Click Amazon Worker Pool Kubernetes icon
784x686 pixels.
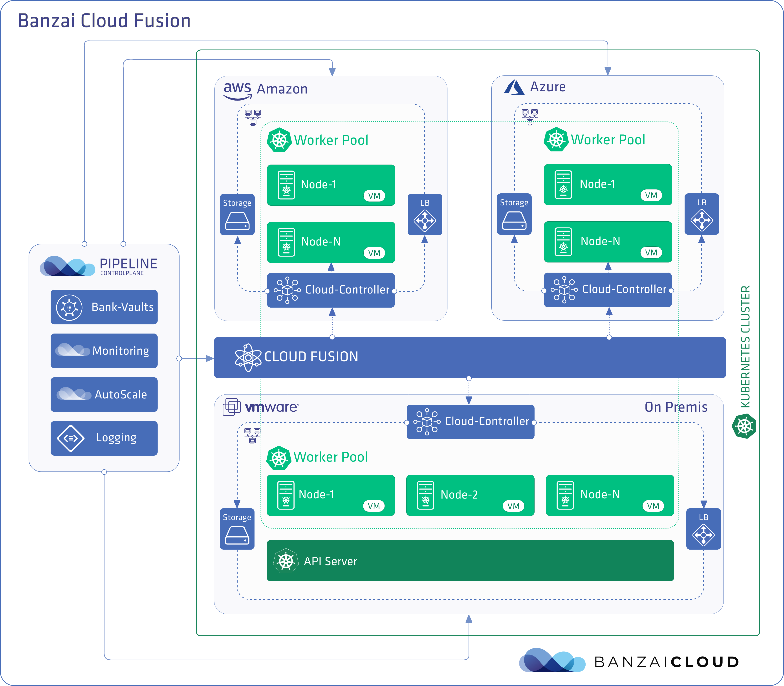coord(279,140)
